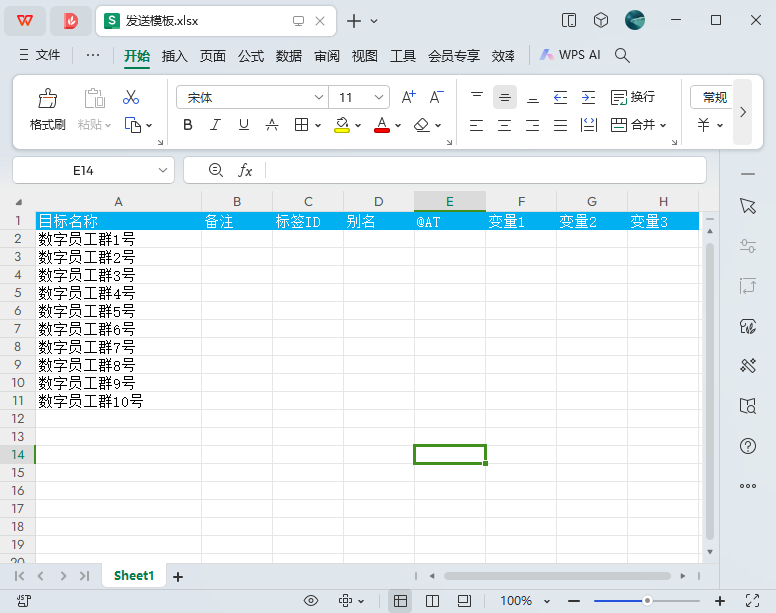Toggle bold formatting
776x613 pixels.
187,125
